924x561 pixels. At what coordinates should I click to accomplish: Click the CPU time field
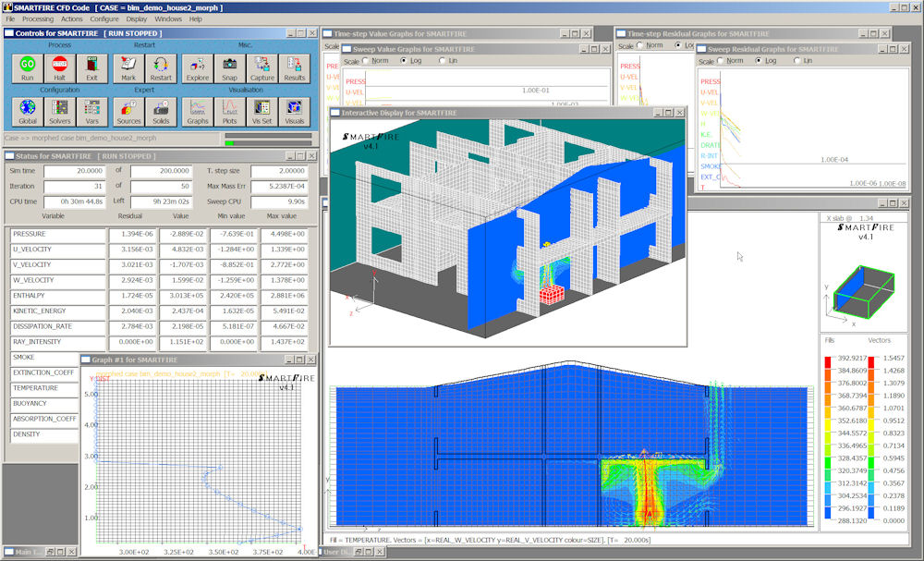click(74, 201)
